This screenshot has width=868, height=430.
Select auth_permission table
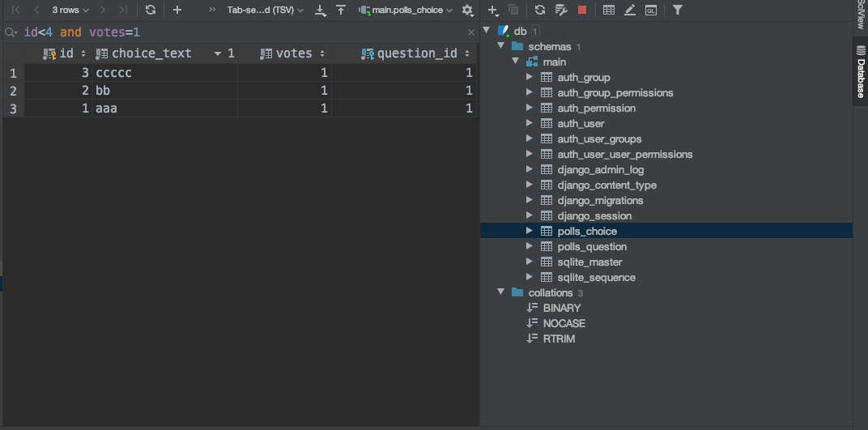pos(596,109)
